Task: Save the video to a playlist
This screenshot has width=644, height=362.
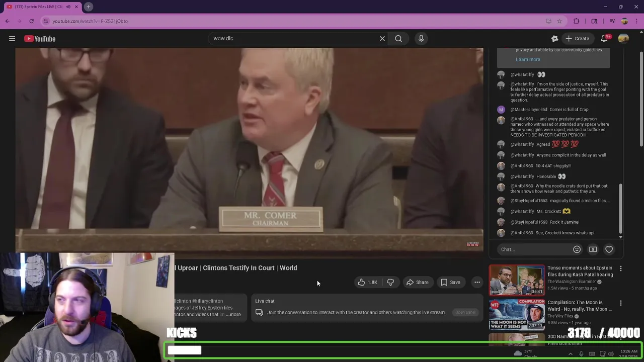Action: (450, 282)
